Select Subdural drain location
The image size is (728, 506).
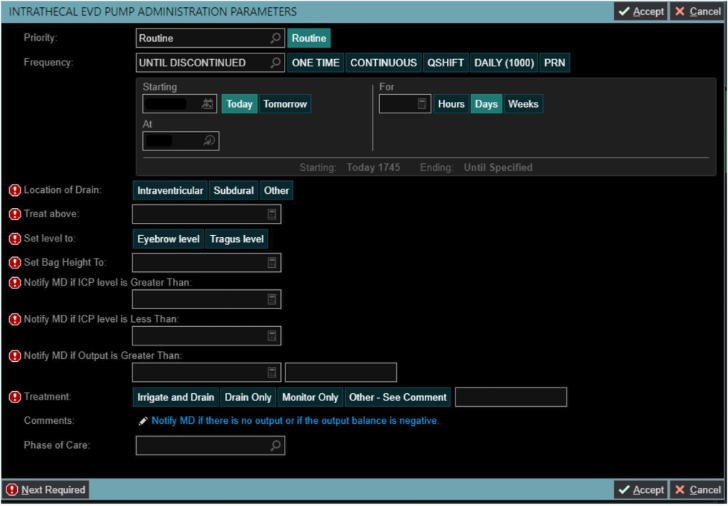(234, 190)
